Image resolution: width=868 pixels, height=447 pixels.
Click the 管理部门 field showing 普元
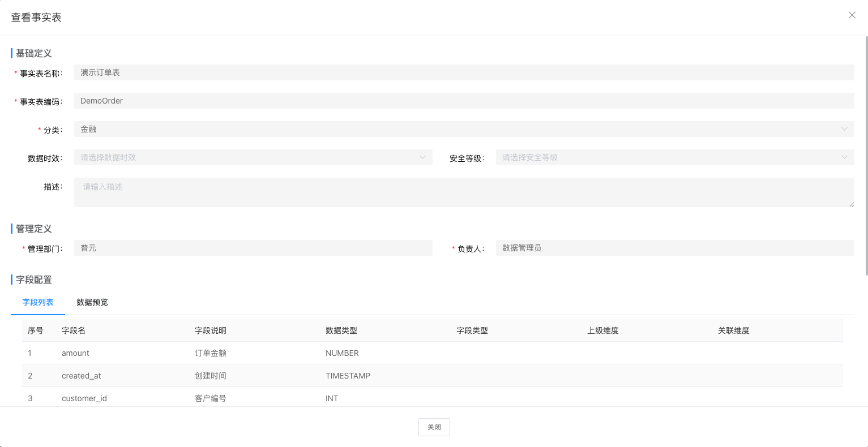coord(253,248)
